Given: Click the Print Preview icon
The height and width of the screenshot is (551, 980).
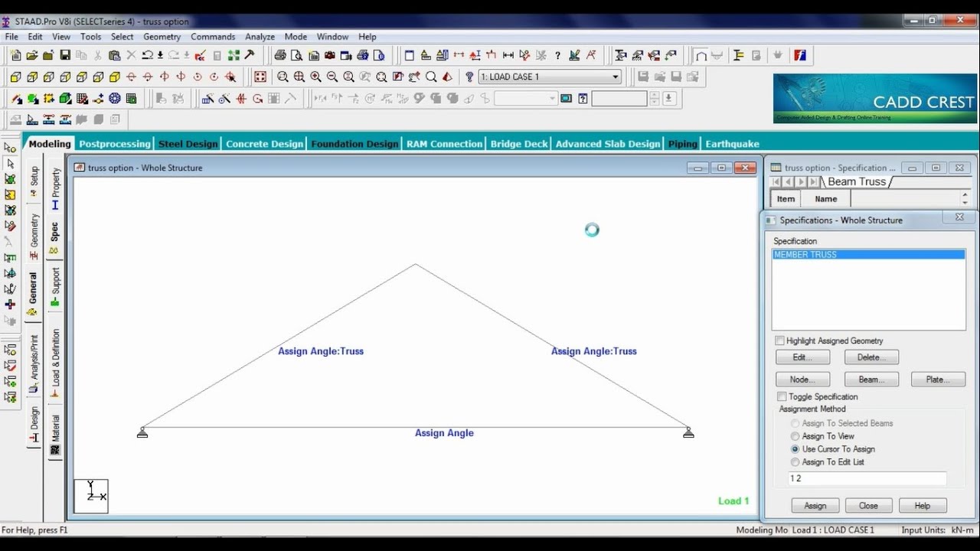Looking at the screenshot, I should pyautogui.click(x=297, y=55).
